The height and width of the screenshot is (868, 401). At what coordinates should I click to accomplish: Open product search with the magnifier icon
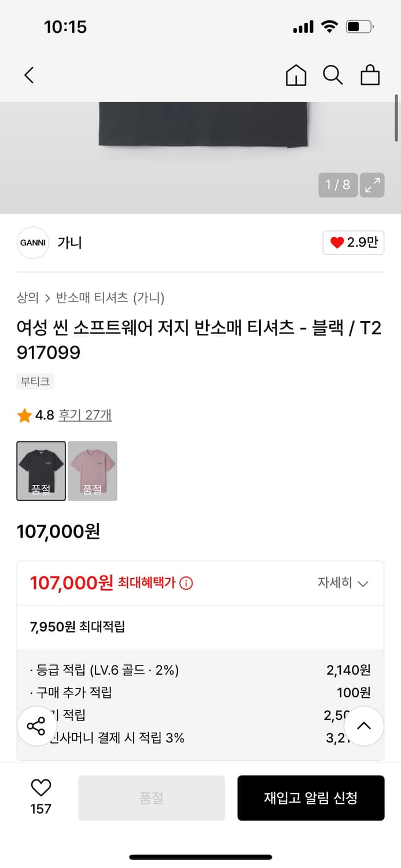pos(333,75)
